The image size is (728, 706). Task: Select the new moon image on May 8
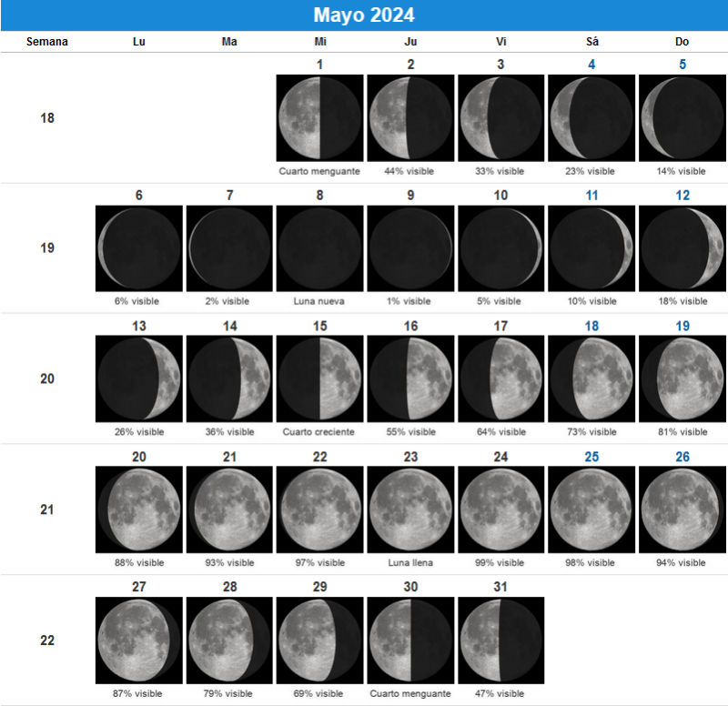319,248
